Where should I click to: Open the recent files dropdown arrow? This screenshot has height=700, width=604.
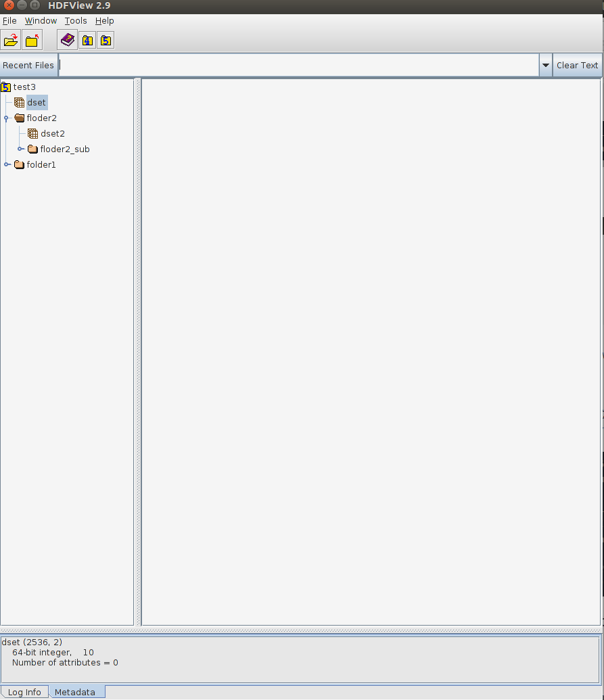click(x=546, y=65)
